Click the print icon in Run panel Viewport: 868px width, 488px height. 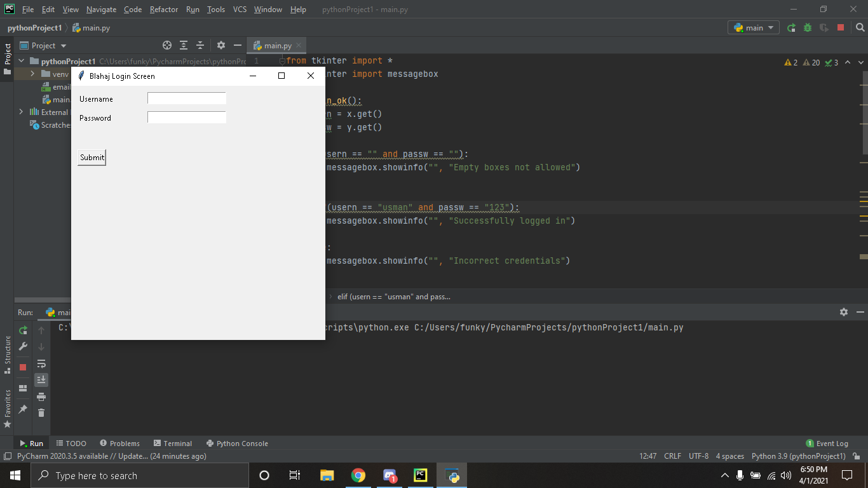41,396
